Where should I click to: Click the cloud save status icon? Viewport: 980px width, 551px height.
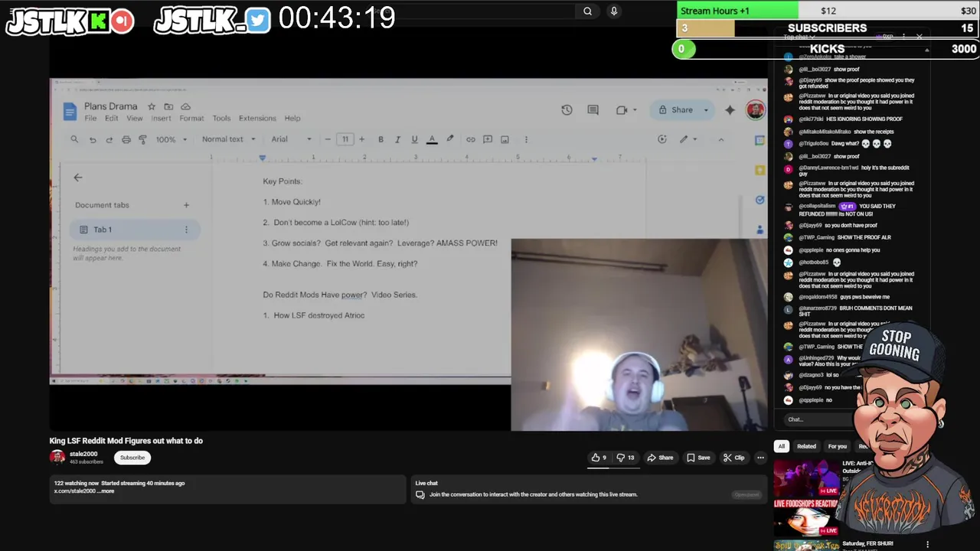[185, 106]
